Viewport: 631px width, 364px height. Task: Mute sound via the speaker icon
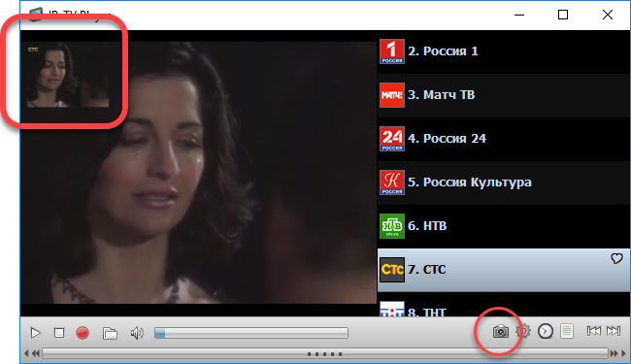(x=137, y=333)
